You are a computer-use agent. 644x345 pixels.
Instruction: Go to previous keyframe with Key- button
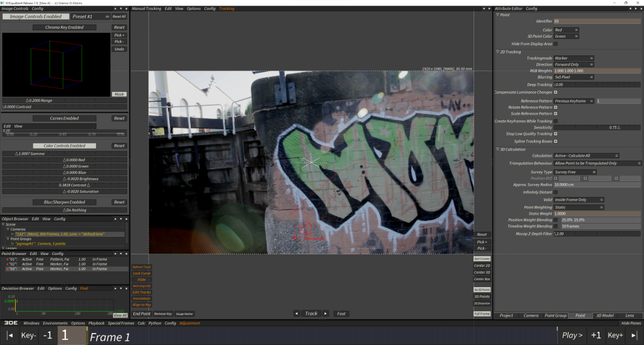click(28, 336)
